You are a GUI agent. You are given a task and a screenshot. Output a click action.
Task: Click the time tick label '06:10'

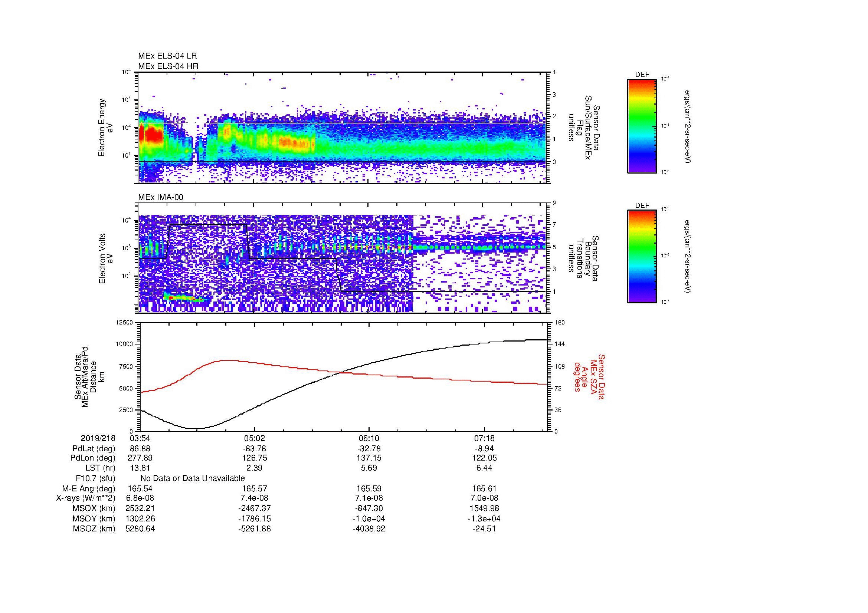369,438
